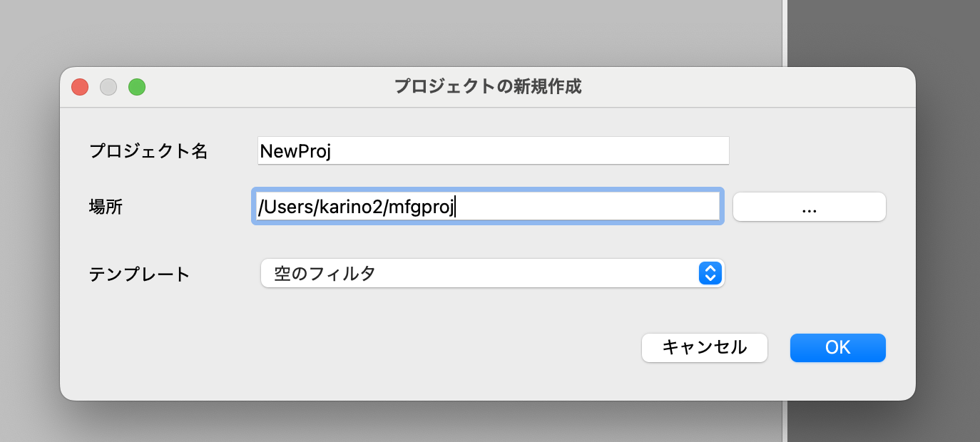
Task: Click the キャンセル button
Action: tap(704, 348)
